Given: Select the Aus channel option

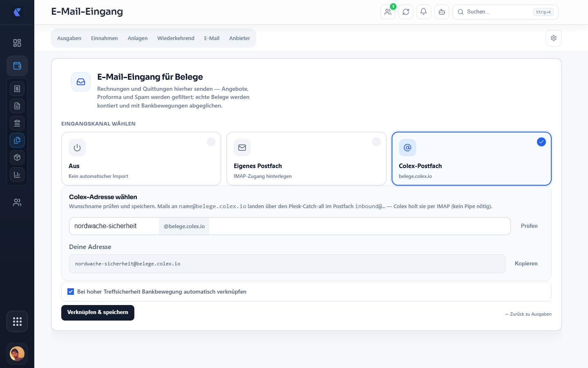Looking at the screenshot, I should click(x=141, y=159).
